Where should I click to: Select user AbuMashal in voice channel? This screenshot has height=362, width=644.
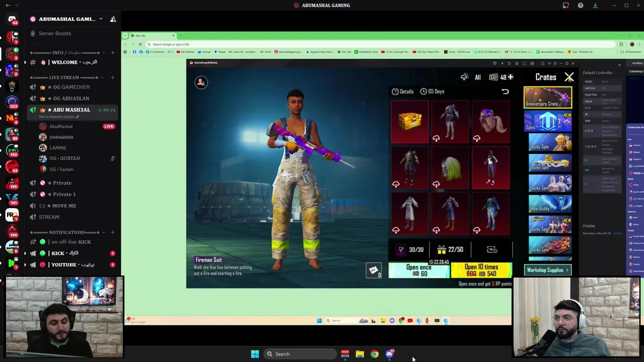(x=61, y=127)
